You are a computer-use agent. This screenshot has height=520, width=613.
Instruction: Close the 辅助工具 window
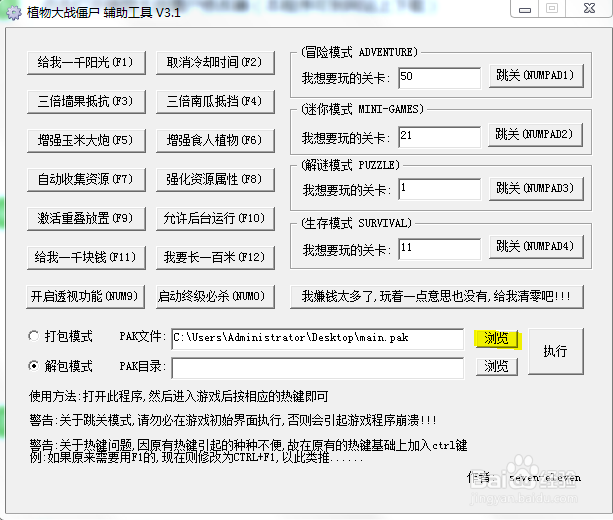tap(589, 9)
